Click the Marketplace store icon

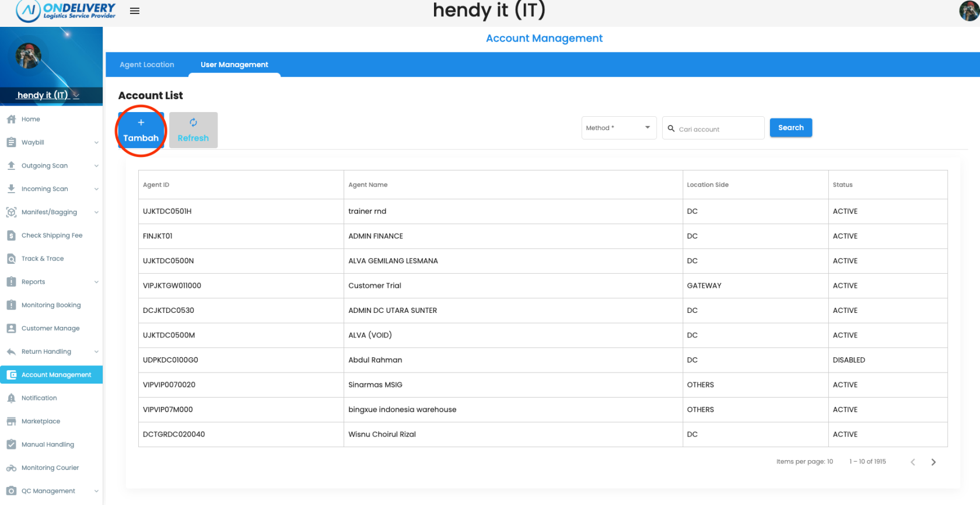[11, 422]
